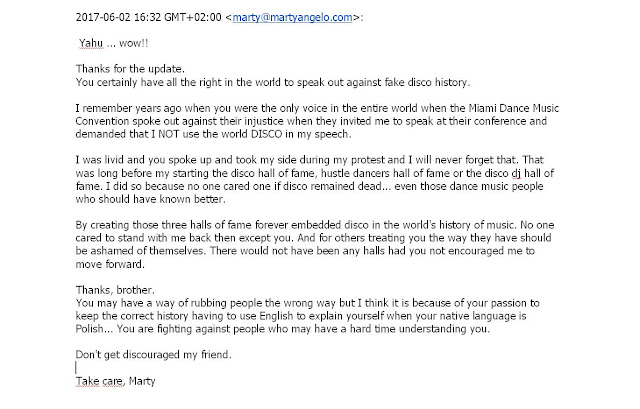Click the word 'DISCO' in the third paragraph

coord(266,134)
